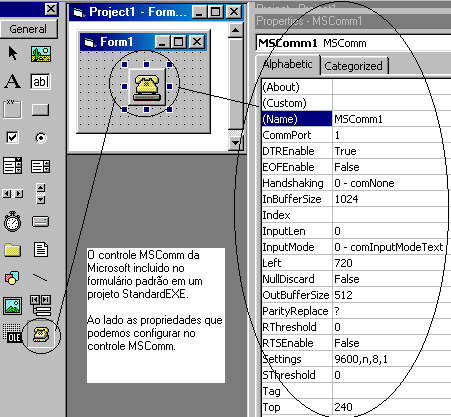Click the Top value 240
This screenshot has height=417, width=451.
[x=392, y=407]
